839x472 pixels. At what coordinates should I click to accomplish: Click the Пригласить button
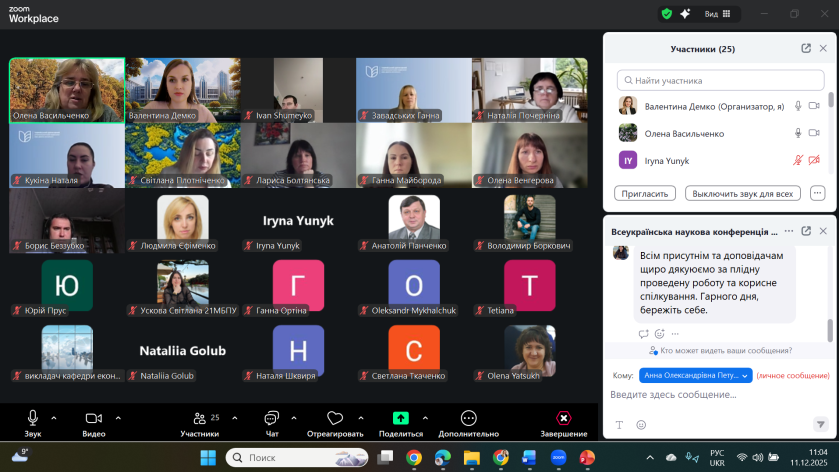click(645, 193)
